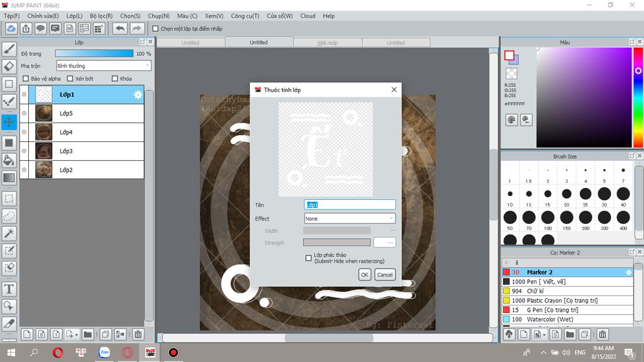Toggle visibility of Lớp3 layer
Viewport: 644px width, 362px height.
click(x=25, y=151)
